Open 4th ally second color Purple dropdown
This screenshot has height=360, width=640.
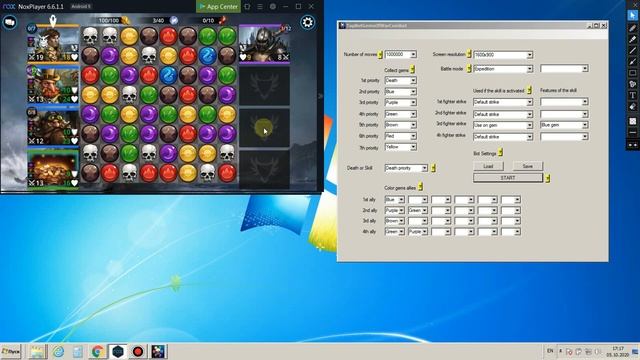[418, 231]
